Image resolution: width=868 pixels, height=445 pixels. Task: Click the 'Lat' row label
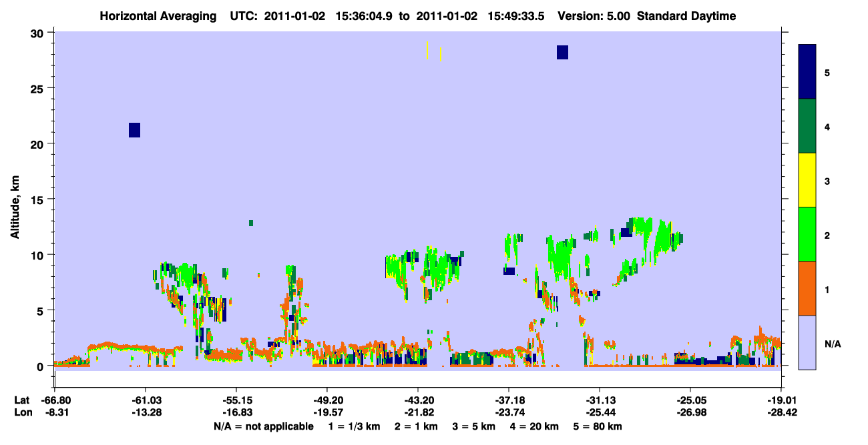[21, 400]
